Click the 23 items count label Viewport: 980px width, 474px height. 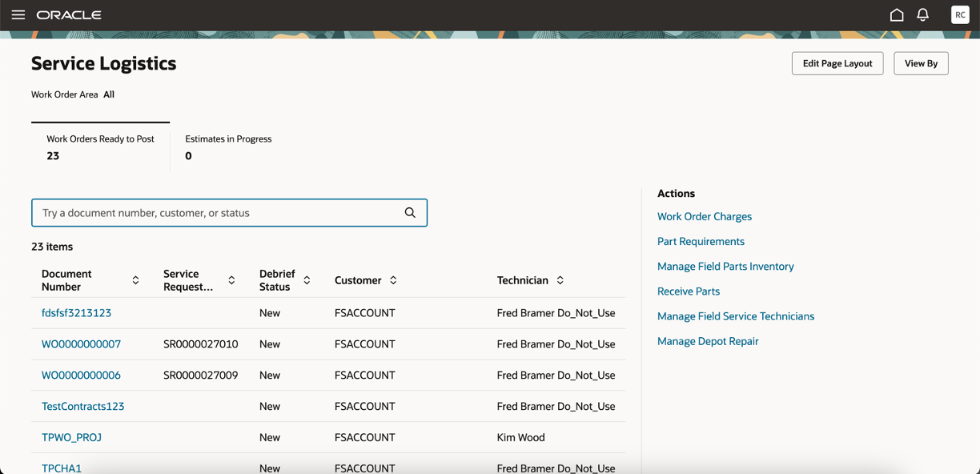point(52,247)
